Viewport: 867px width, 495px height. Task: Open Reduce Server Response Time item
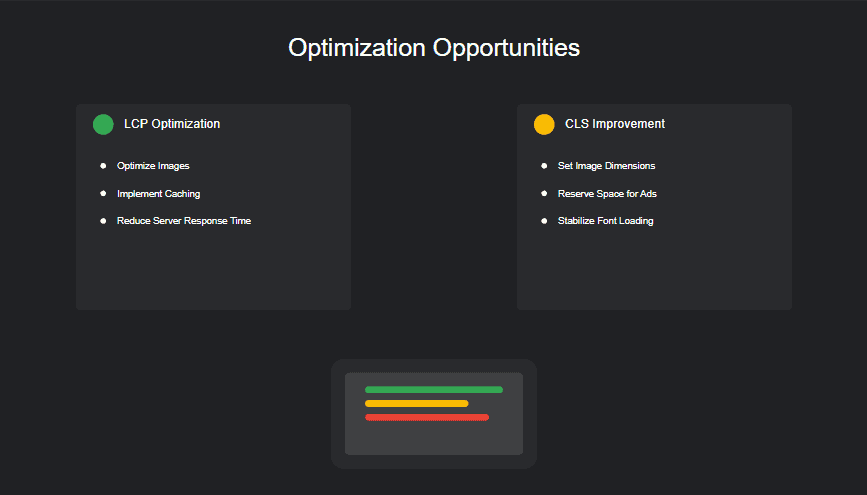tap(184, 220)
